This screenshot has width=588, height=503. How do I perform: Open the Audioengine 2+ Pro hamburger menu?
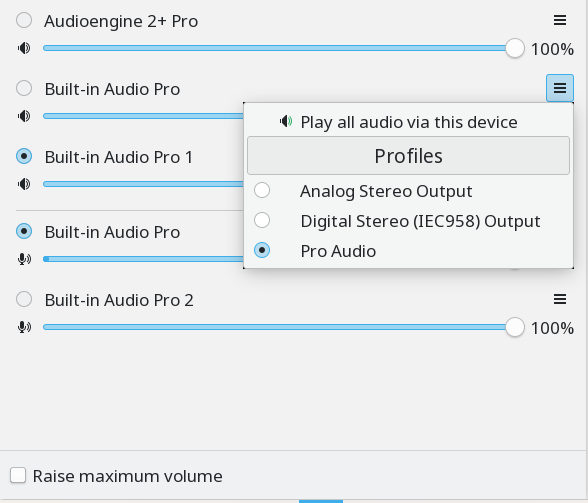tap(560, 20)
